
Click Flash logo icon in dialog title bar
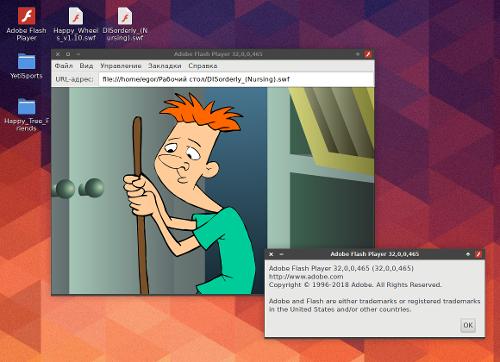pyautogui.click(x=479, y=254)
